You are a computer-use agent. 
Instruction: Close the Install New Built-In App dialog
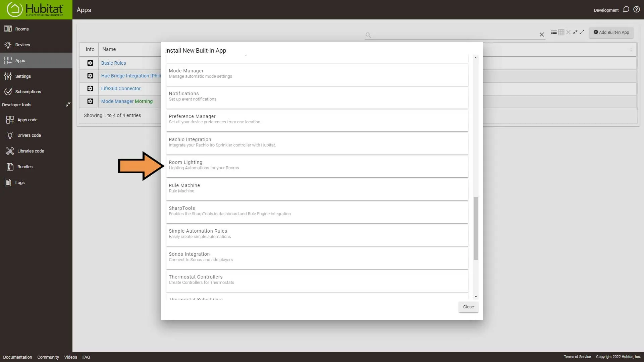pyautogui.click(x=468, y=306)
